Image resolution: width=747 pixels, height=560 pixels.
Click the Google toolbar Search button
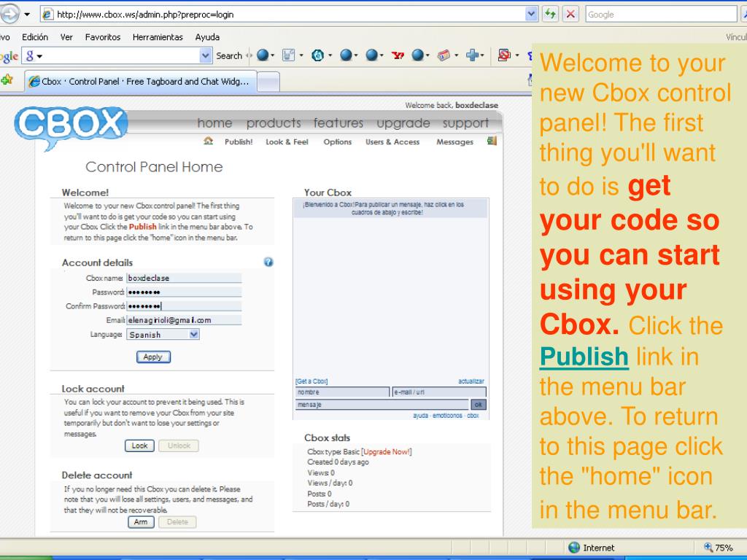[x=229, y=55]
